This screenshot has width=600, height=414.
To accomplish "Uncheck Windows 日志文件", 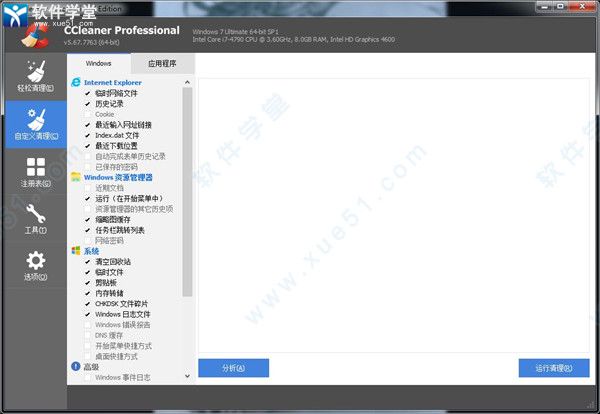I will click(88, 314).
